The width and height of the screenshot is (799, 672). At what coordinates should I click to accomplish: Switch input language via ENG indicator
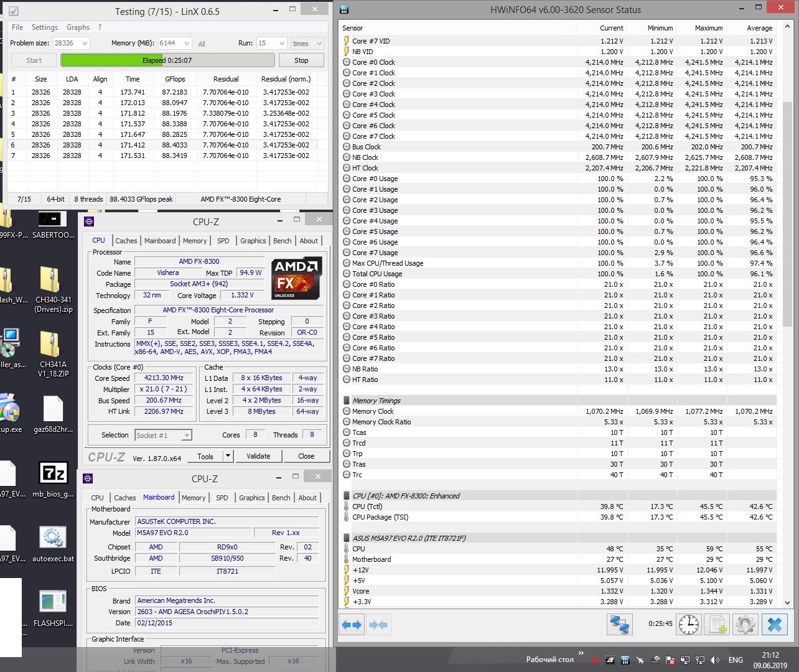pos(736,660)
